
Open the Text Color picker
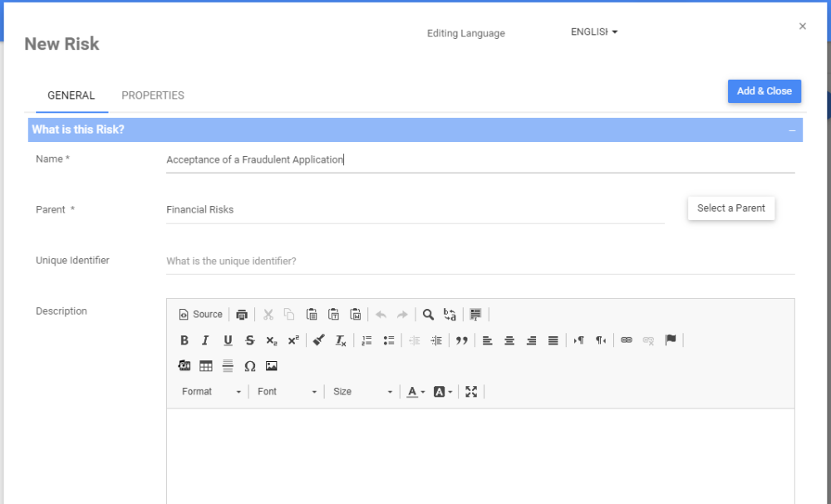tap(415, 392)
